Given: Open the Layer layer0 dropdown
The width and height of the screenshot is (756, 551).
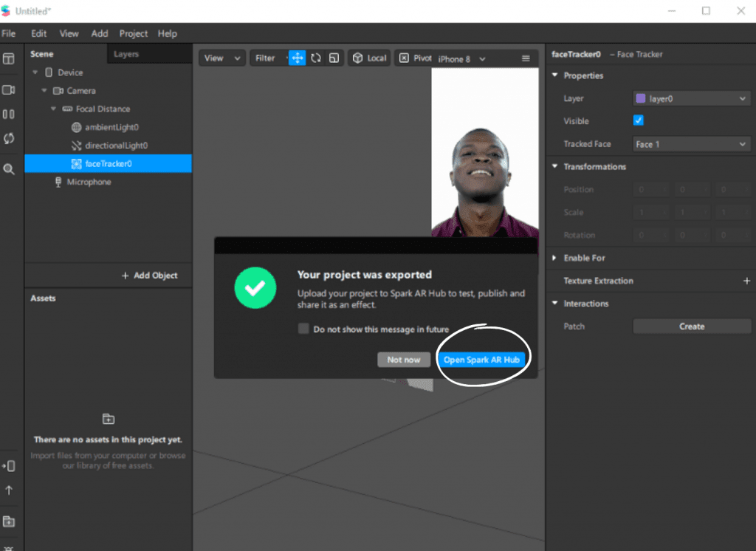Looking at the screenshot, I should click(691, 98).
